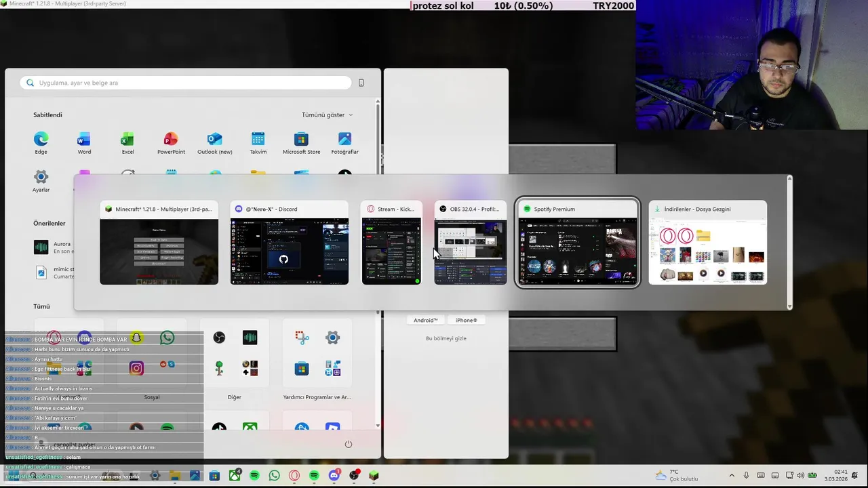This screenshot has height=488, width=868.
Task: Switch to Discord Nero-X window thumbnail
Action: coord(289,243)
